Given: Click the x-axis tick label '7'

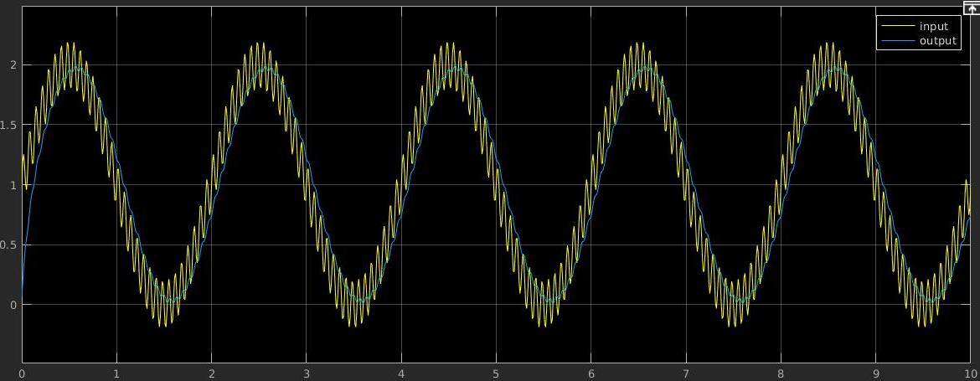Looking at the screenshot, I should [686, 374].
